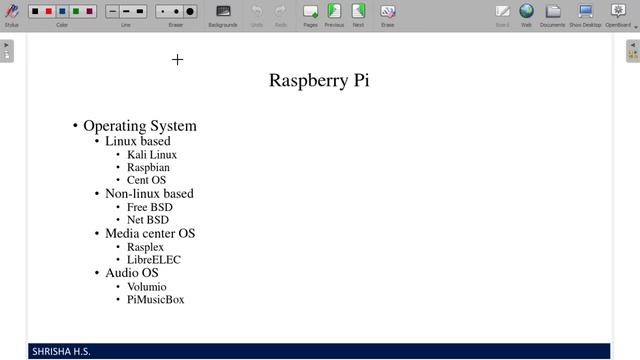
Task: Click the 'Volumio' bullet
Action: point(147,287)
